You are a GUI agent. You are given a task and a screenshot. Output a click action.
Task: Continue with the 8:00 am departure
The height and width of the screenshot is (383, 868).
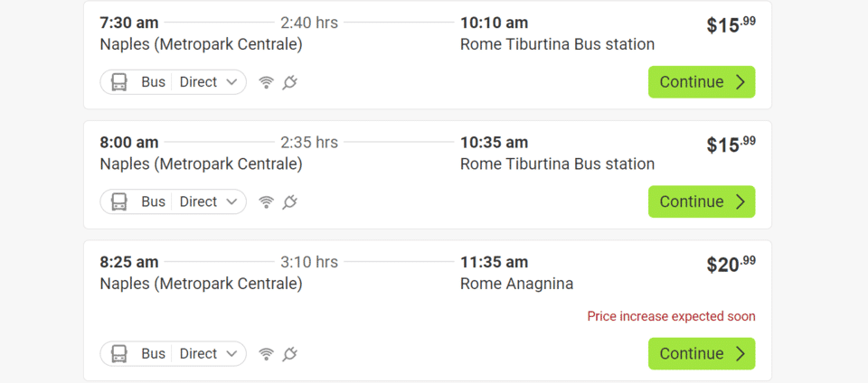702,201
